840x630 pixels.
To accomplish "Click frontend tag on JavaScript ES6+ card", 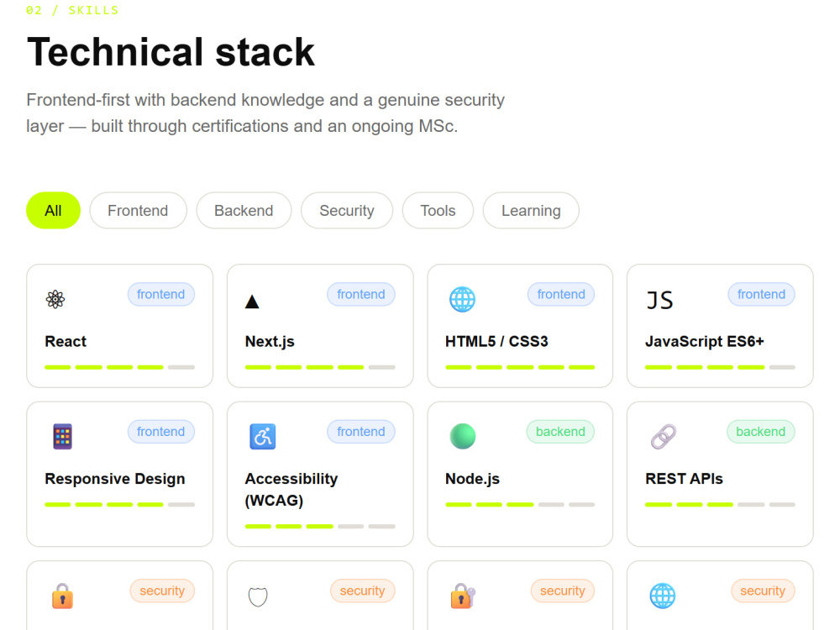I will pyautogui.click(x=761, y=294).
